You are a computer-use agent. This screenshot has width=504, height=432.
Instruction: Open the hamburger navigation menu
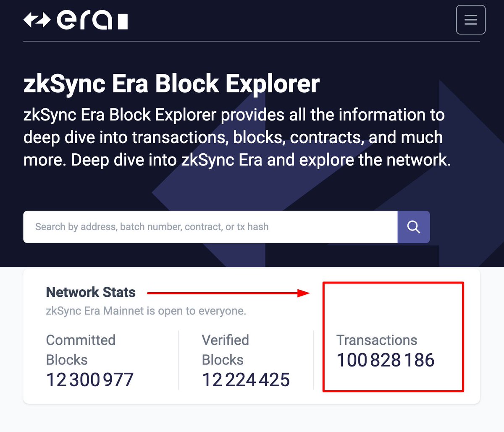(470, 19)
